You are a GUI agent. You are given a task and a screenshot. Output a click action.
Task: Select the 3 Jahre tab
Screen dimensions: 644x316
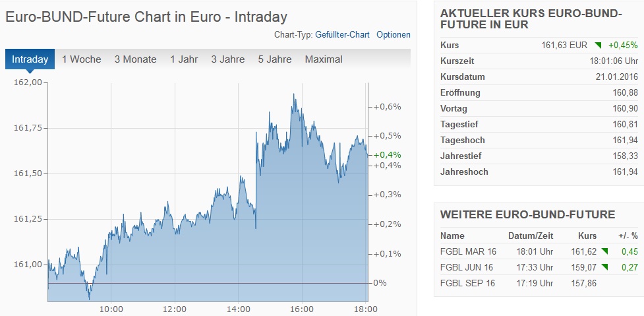(228, 59)
